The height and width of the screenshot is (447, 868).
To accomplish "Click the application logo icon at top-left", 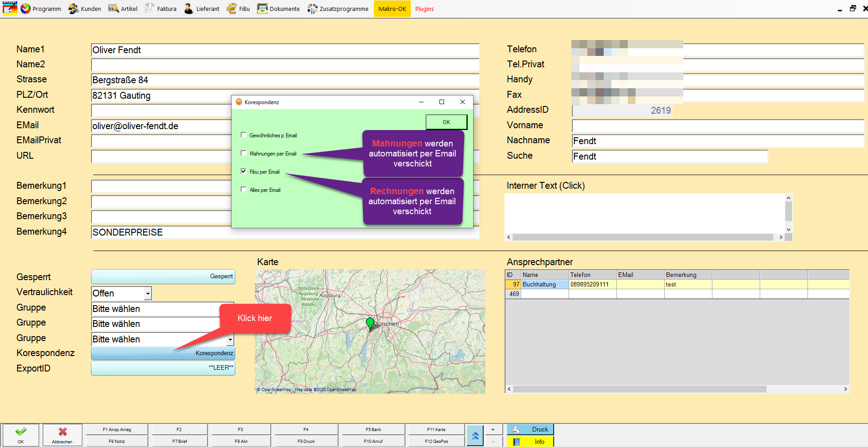I will [10, 9].
